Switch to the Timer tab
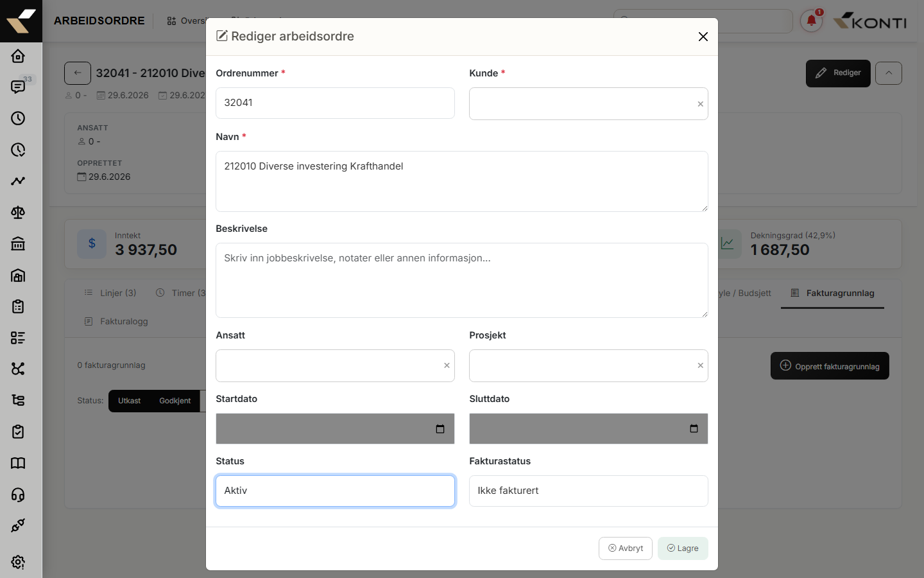 click(181, 293)
